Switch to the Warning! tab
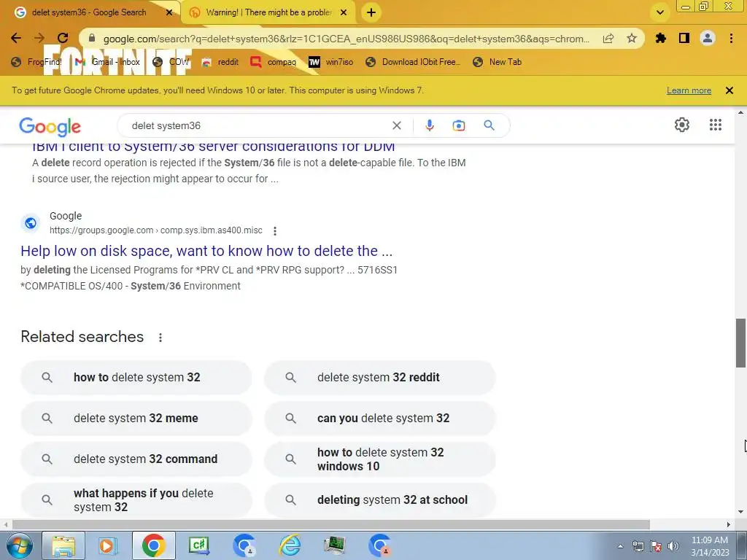 pos(269,12)
